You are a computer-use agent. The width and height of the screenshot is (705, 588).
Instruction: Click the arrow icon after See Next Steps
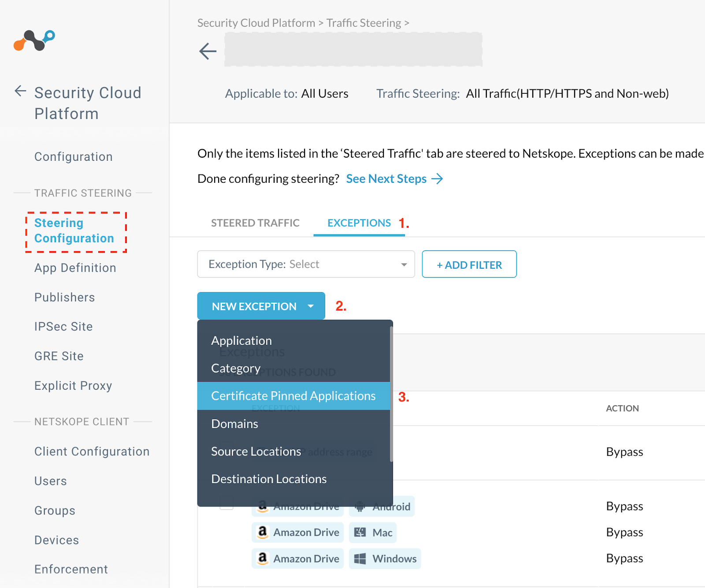click(437, 179)
